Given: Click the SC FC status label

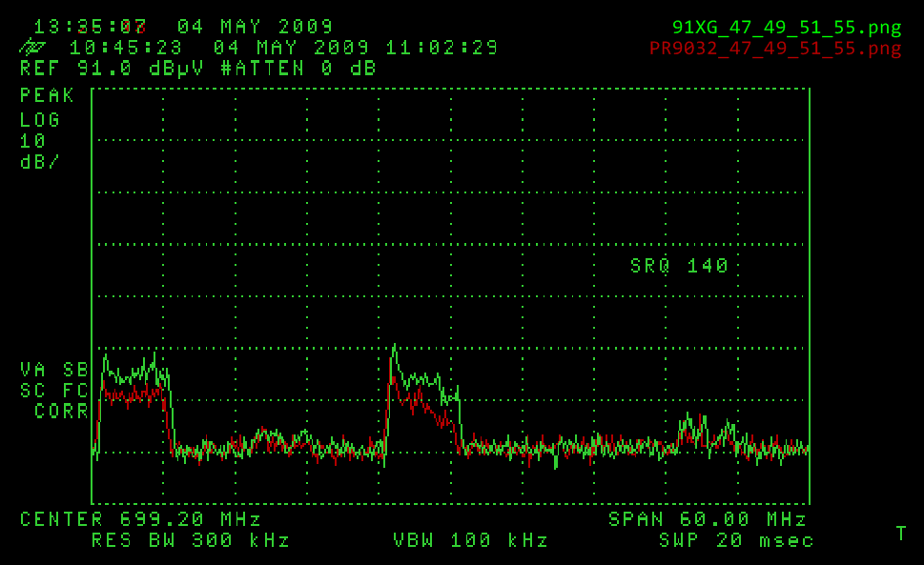Looking at the screenshot, I should coord(54,391).
